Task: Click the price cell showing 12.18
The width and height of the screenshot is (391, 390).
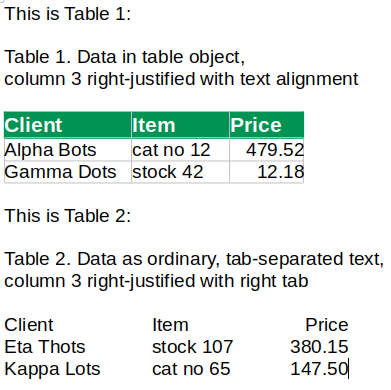Action: pyautogui.click(x=267, y=172)
